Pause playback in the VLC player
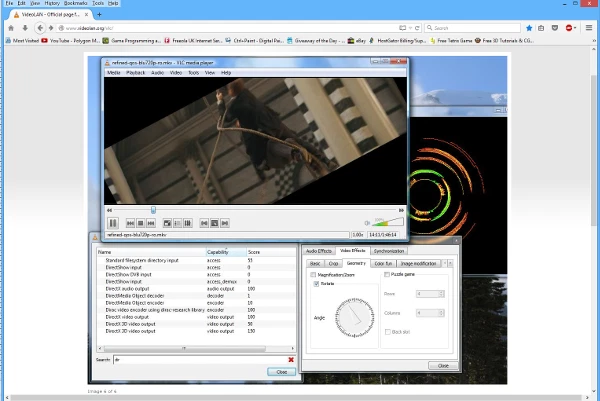The width and height of the screenshot is (600, 401). point(113,223)
